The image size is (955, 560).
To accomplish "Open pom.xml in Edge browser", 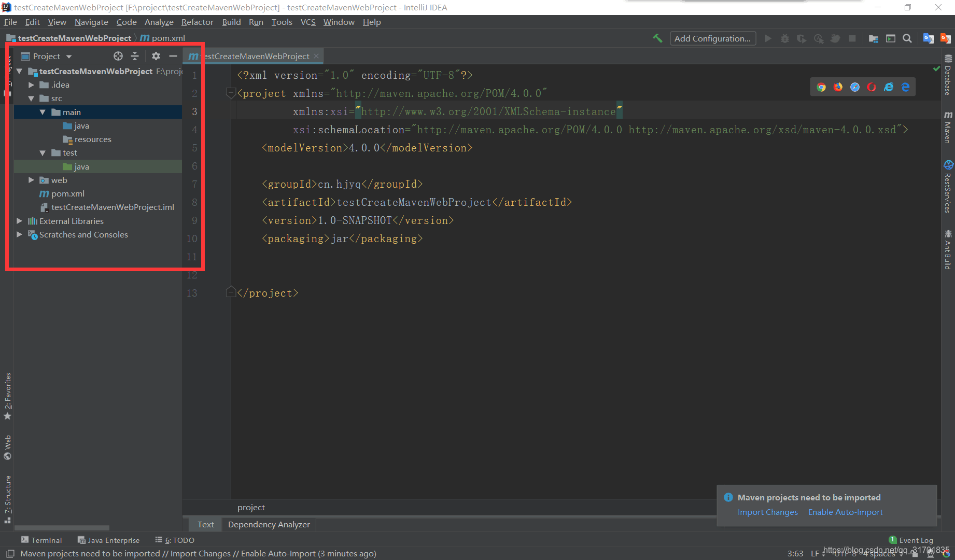I will [x=905, y=87].
